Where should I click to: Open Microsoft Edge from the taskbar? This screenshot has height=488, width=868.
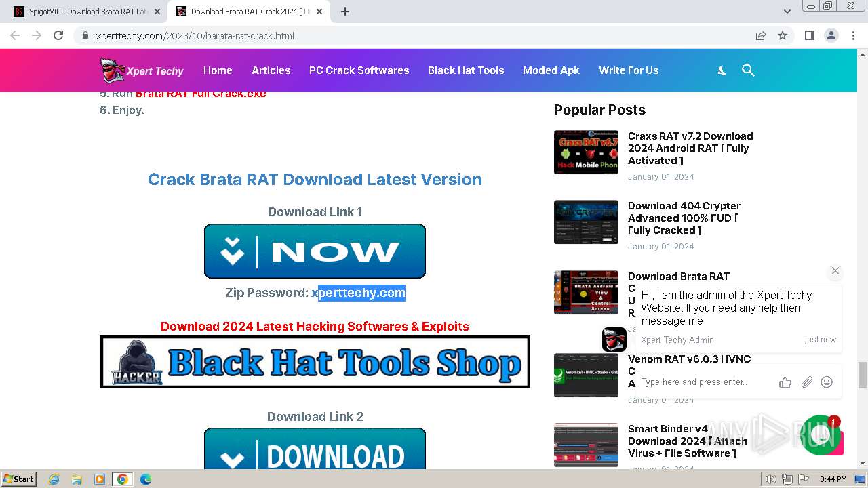tap(146, 479)
